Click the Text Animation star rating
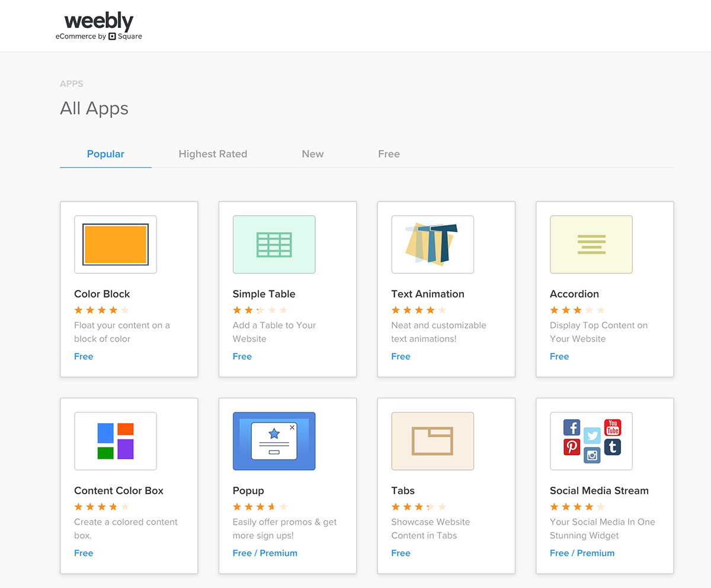The width and height of the screenshot is (711, 588). (418, 310)
